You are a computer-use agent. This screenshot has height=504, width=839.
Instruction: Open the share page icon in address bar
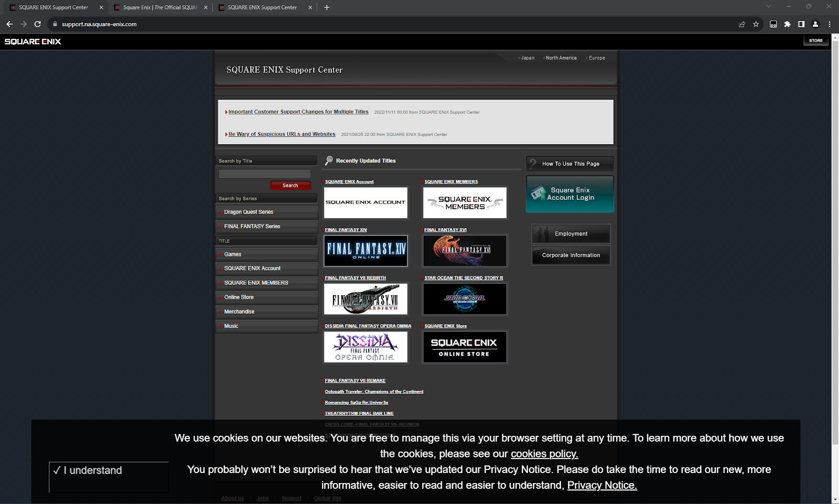(x=742, y=24)
